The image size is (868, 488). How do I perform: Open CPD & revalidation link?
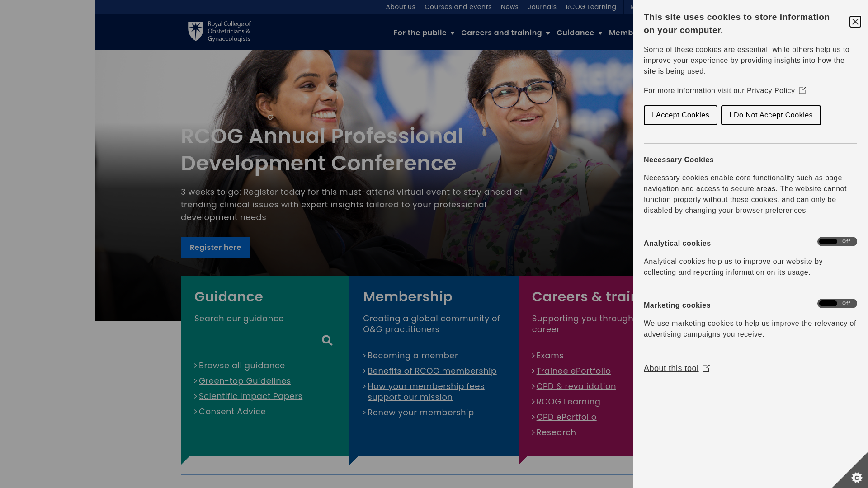(x=576, y=386)
